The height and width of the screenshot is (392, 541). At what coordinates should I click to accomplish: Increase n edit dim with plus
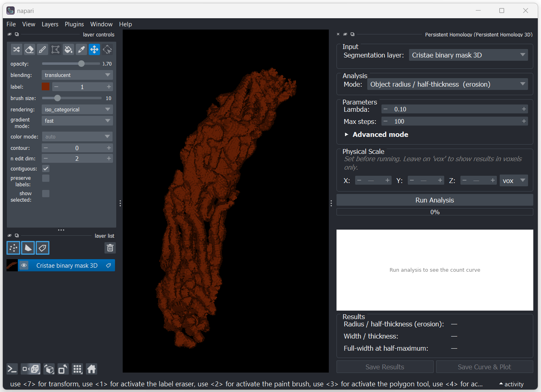click(109, 158)
